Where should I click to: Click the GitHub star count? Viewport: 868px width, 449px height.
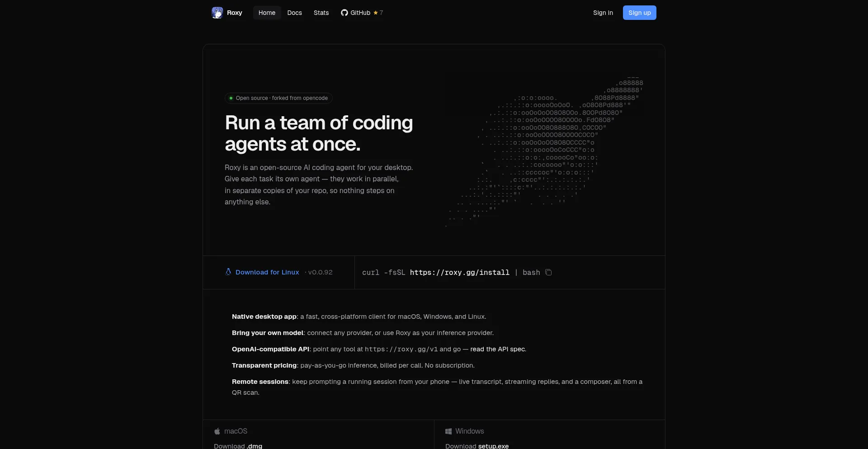(378, 13)
